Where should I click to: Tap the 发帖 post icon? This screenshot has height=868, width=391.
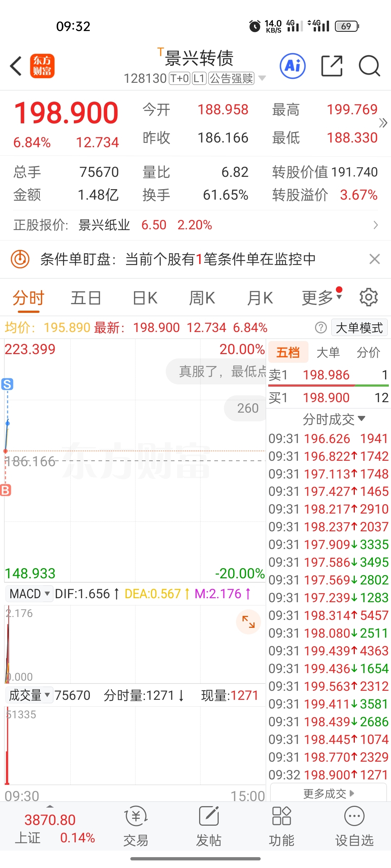pyautogui.click(x=209, y=827)
